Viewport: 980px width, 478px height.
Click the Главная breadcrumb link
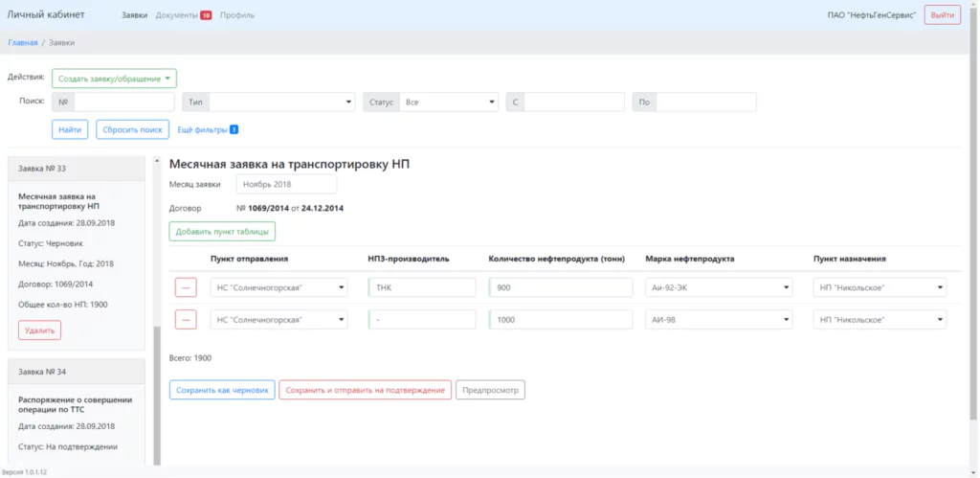tap(23, 43)
